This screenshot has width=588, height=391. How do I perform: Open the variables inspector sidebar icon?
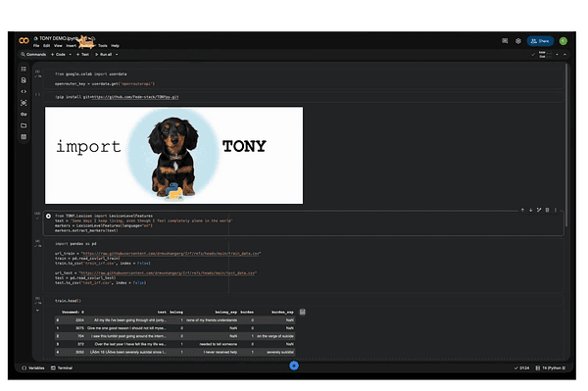[x=24, y=103]
